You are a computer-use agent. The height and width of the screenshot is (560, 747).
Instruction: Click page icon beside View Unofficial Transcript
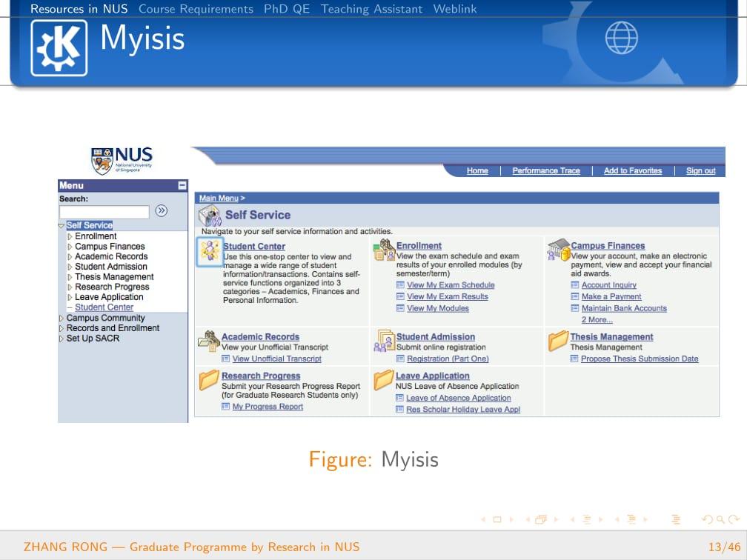pos(225,359)
